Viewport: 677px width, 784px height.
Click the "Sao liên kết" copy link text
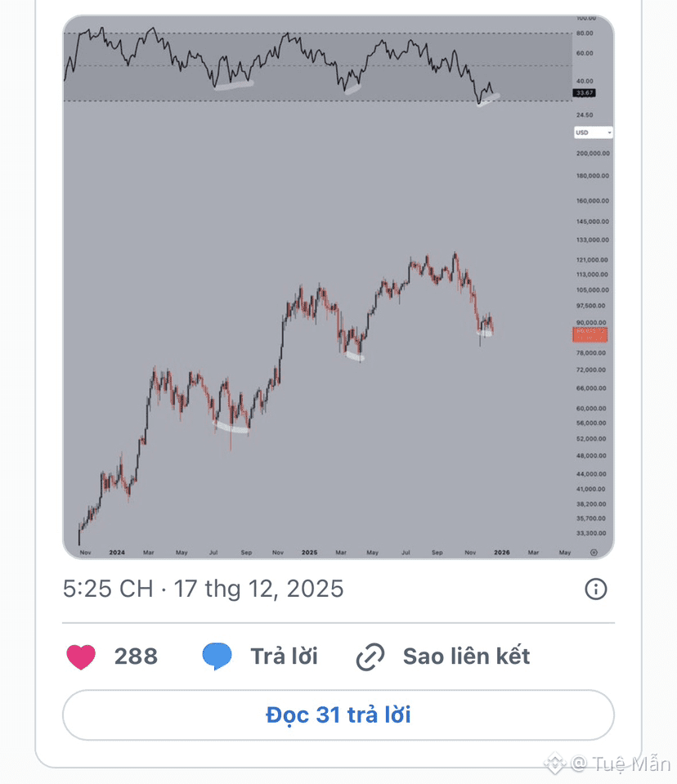[x=466, y=656]
